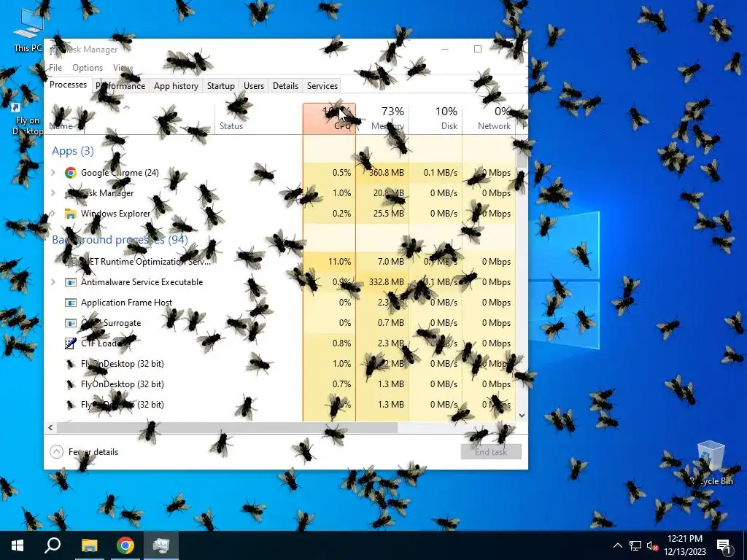Click the 11.0% CPU value cell
The height and width of the screenshot is (560, 747).
[329, 262]
